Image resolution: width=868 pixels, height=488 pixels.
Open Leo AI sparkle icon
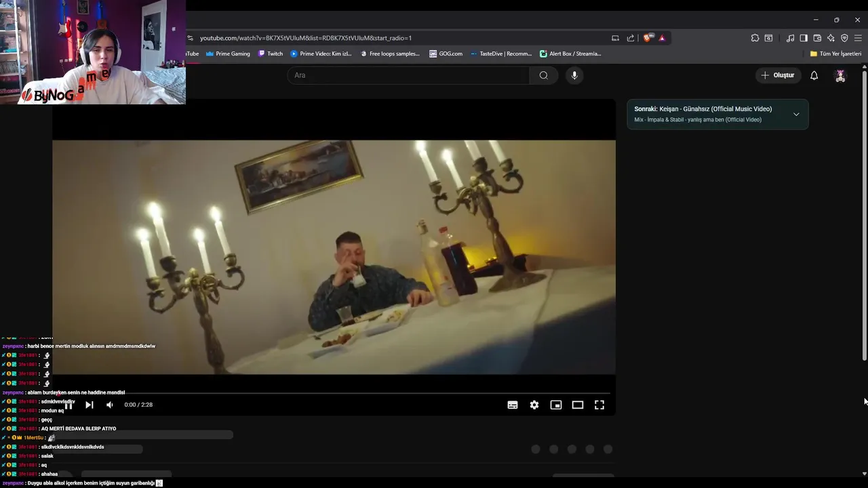click(x=831, y=38)
